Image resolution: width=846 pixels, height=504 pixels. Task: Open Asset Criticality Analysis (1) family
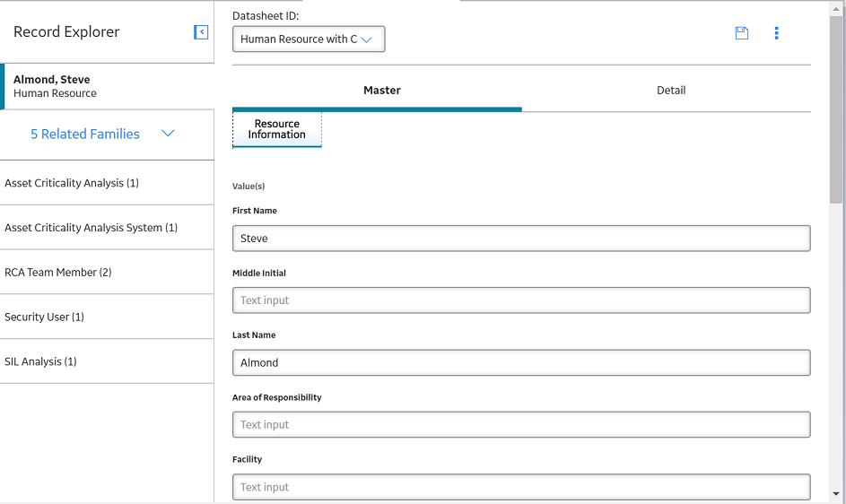pyautogui.click(x=107, y=183)
